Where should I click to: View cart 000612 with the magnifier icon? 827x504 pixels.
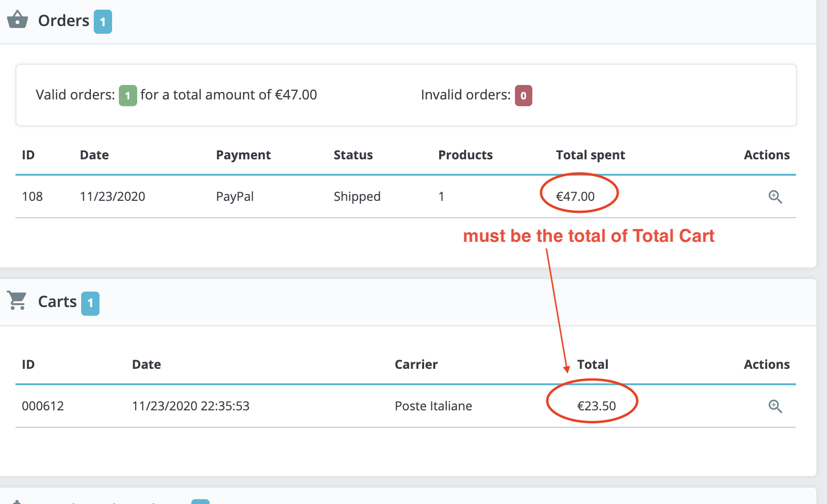(775, 406)
